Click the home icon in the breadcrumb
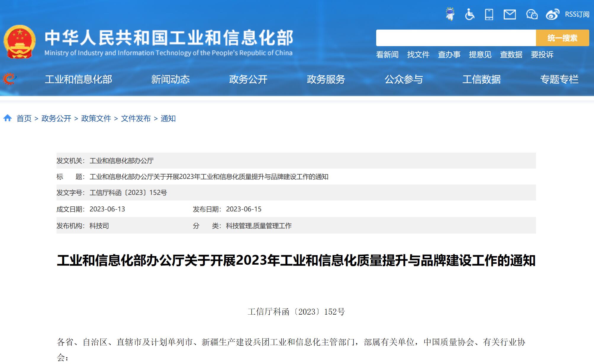This screenshot has height=364, width=594. pyautogui.click(x=8, y=118)
